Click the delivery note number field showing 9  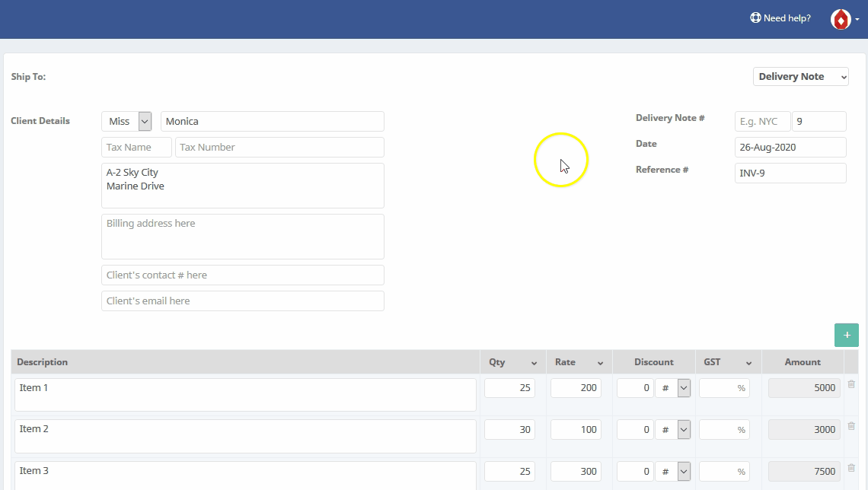[819, 120]
